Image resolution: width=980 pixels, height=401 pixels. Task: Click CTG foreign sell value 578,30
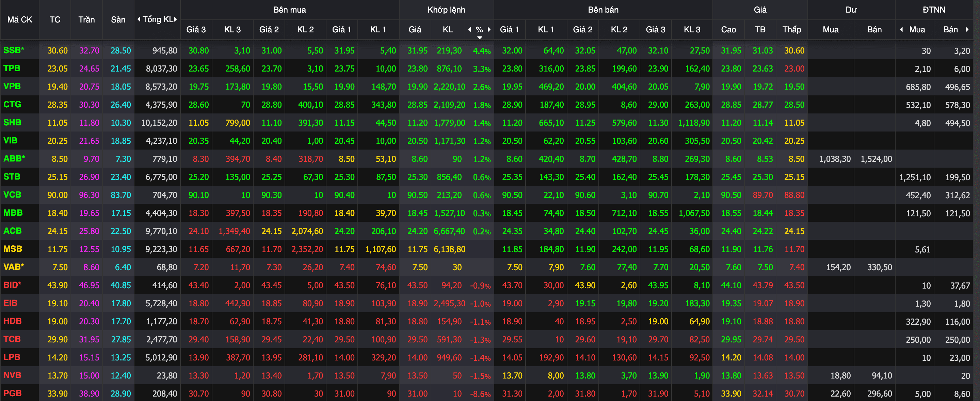(x=958, y=105)
